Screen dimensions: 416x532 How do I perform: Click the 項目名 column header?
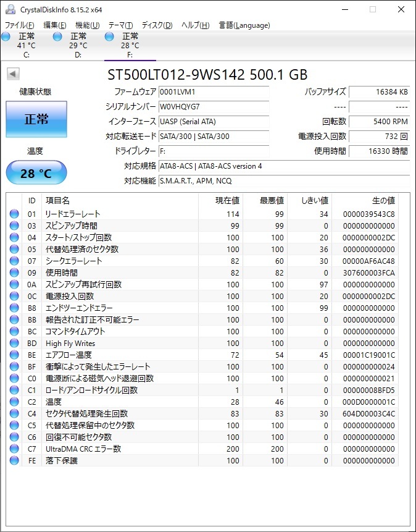pos(120,201)
